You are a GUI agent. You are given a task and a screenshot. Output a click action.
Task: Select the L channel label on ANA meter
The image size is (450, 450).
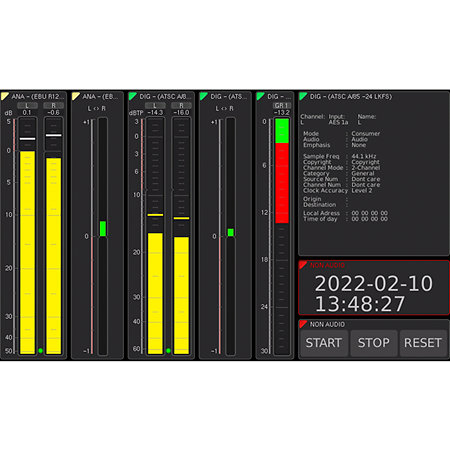pos(27,106)
